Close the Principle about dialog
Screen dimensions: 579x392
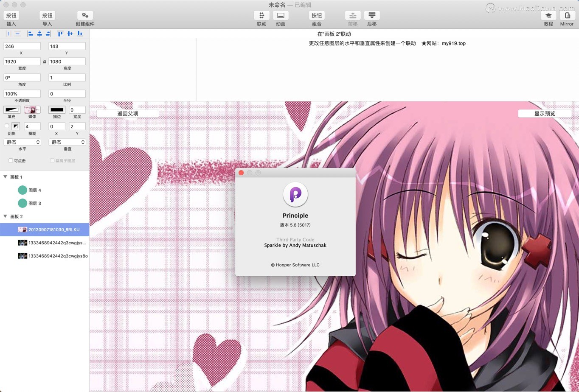point(241,173)
